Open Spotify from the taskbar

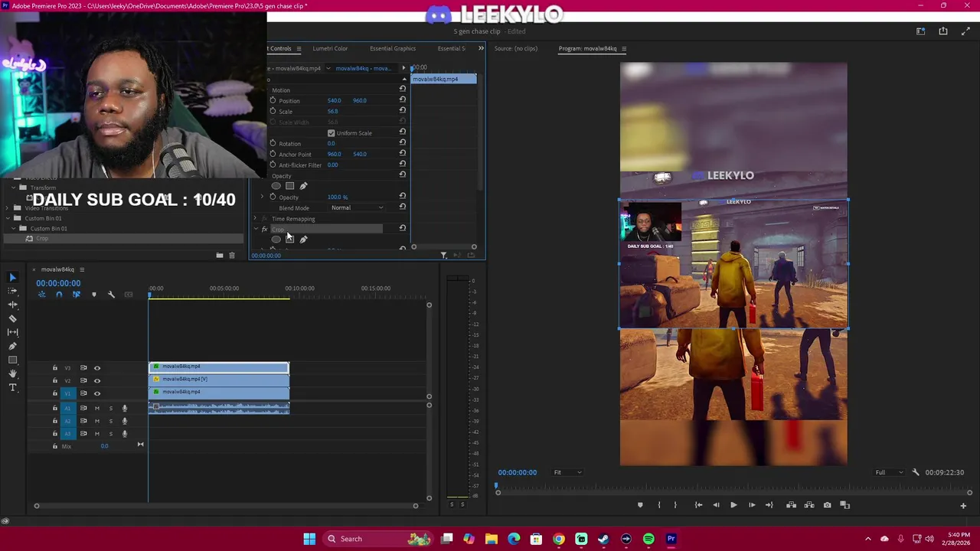tap(648, 539)
